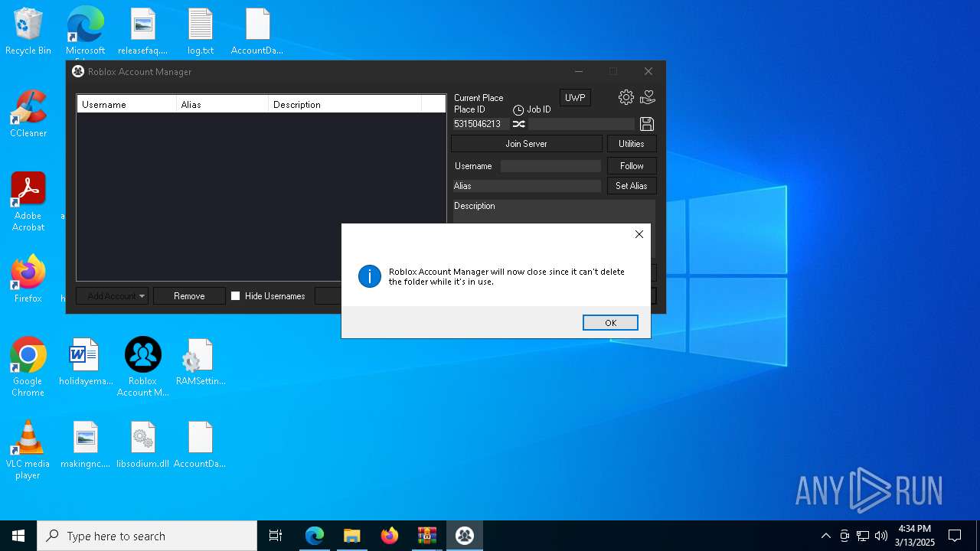Viewport: 980px width, 551px height.
Task: Click Roblox Account Manager taskbar icon
Action: [465, 536]
